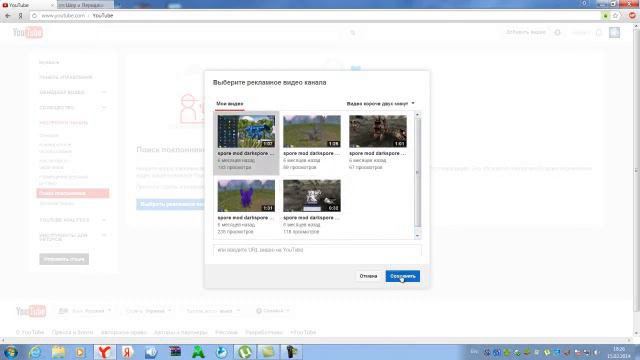Open the video length filter dropdown
This screenshot has width=640, height=360.
pos(380,104)
